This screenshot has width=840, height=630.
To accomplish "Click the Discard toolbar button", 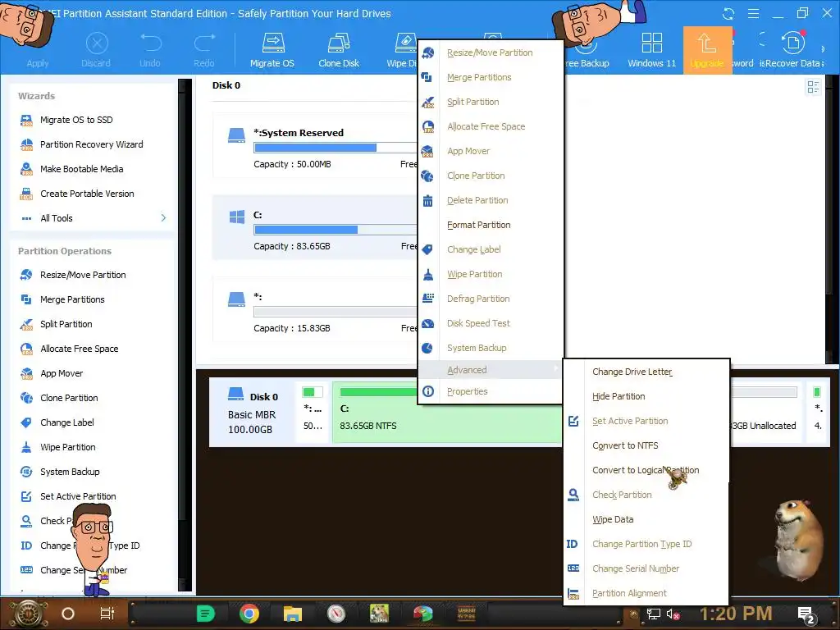I will [x=97, y=50].
